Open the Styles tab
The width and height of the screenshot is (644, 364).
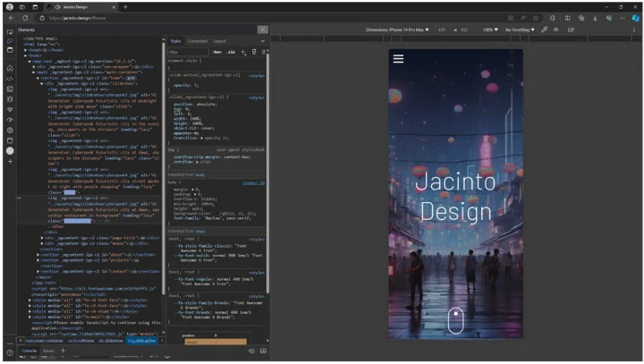(176, 41)
